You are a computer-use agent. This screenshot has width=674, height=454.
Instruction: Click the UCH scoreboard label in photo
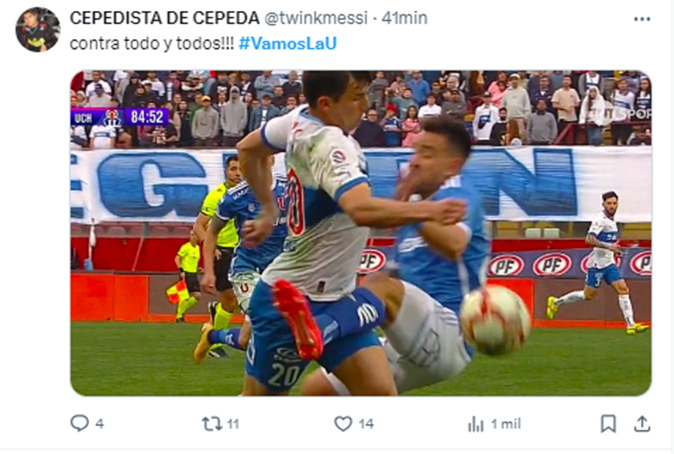point(84,118)
